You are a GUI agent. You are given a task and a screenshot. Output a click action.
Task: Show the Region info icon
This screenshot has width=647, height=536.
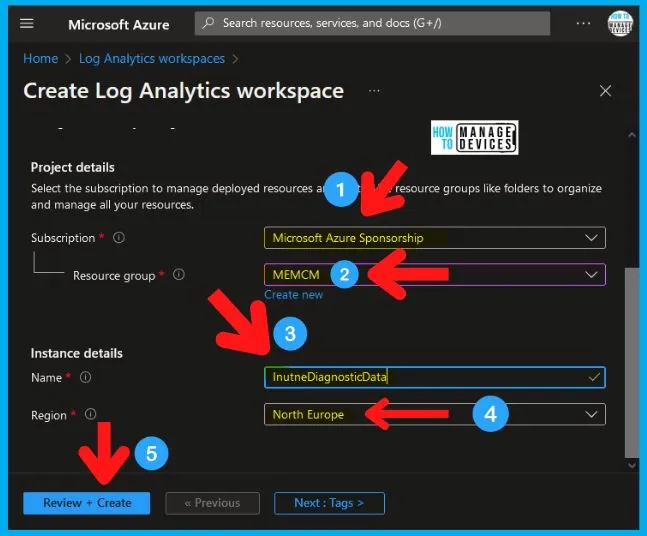90,414
